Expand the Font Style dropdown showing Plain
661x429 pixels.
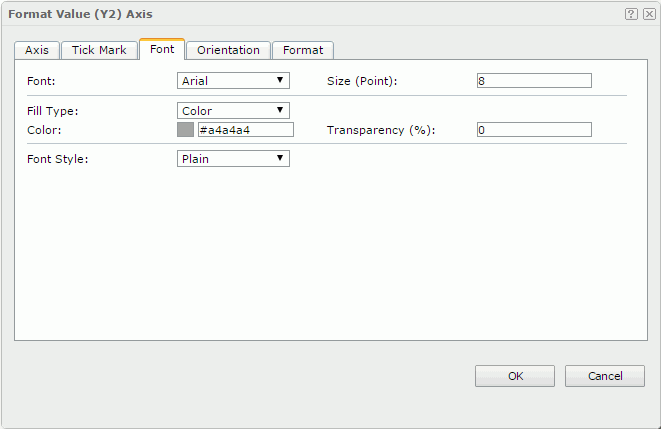(x=233, y=158)
